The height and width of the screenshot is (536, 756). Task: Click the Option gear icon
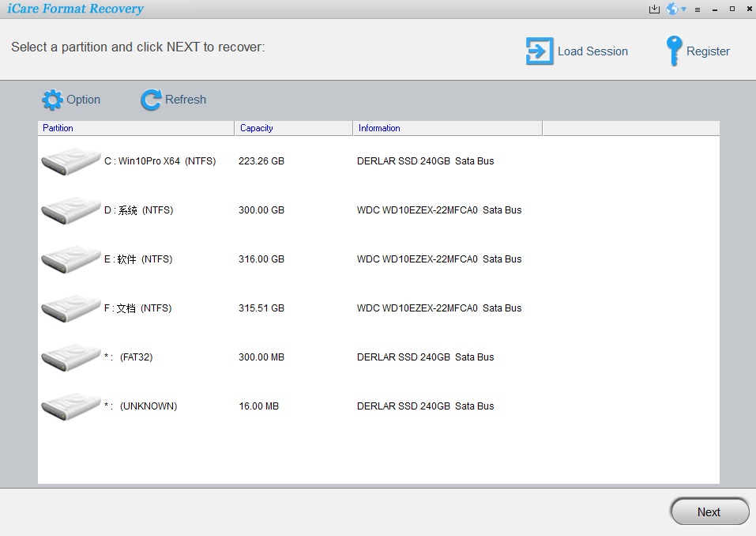pos(52,100)
